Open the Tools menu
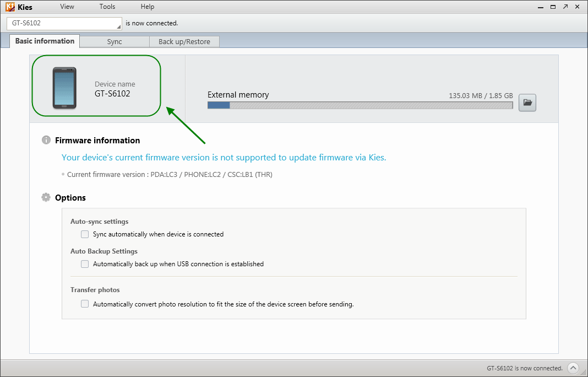 (107, 7)
